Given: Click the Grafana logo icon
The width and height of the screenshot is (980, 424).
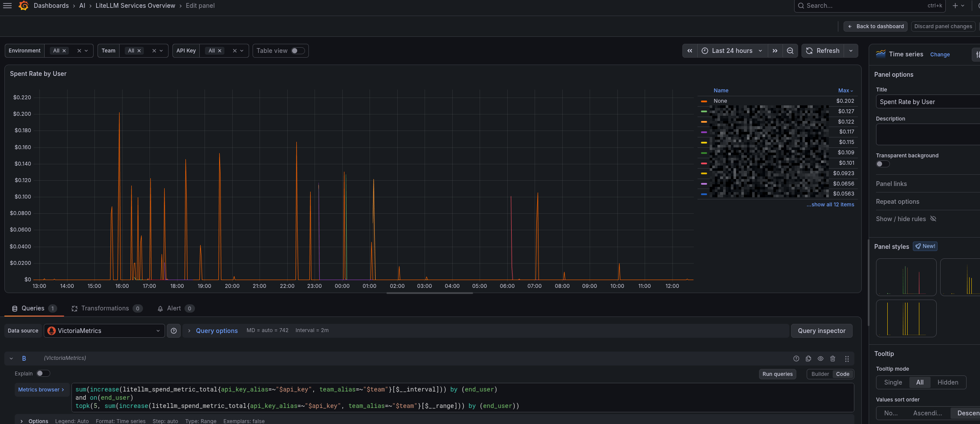Looking at the screenshot, I should coord(24,6).
